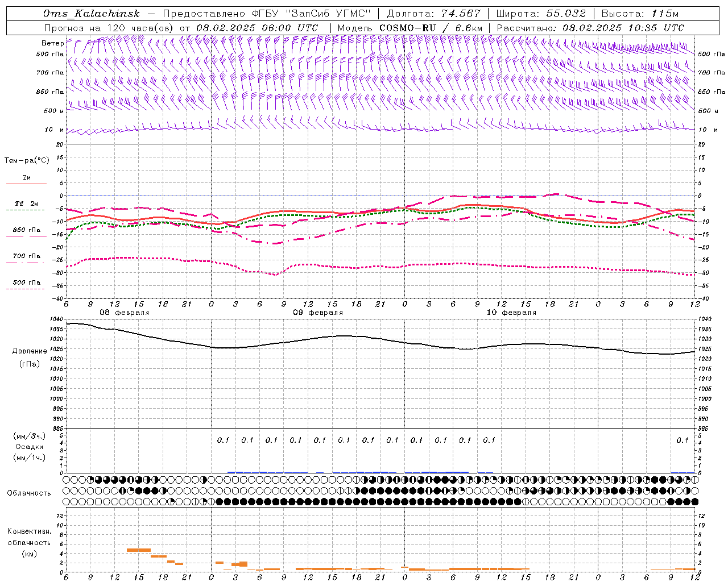
Task: Click the 10 февраля date label
Action: pos(511,313)
